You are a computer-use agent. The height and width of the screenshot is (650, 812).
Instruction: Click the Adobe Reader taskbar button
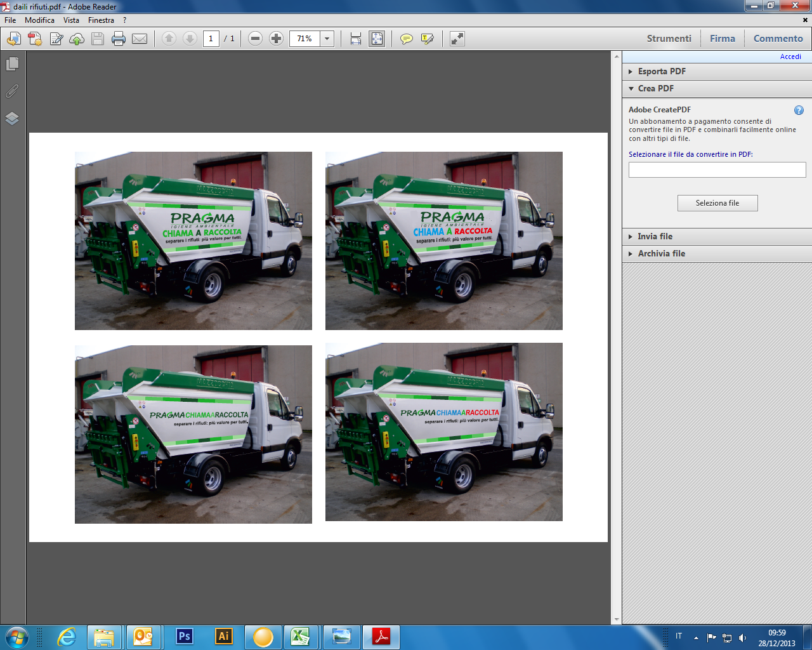coord(381,637)
